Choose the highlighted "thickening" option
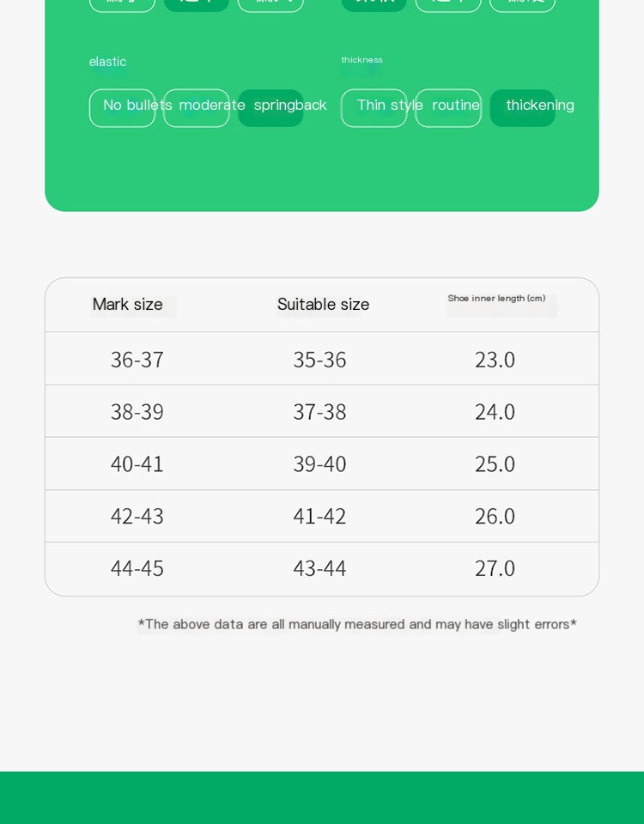 [523, 108]
